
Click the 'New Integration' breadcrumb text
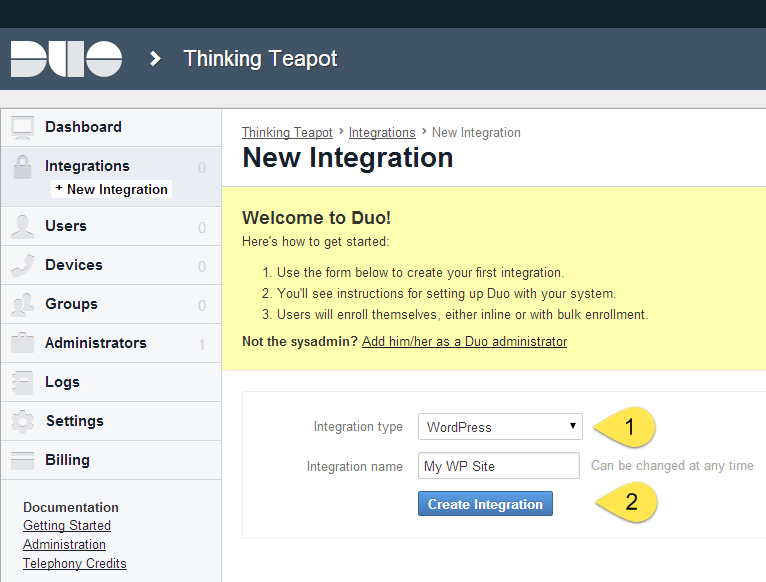[x=476, y=132]
